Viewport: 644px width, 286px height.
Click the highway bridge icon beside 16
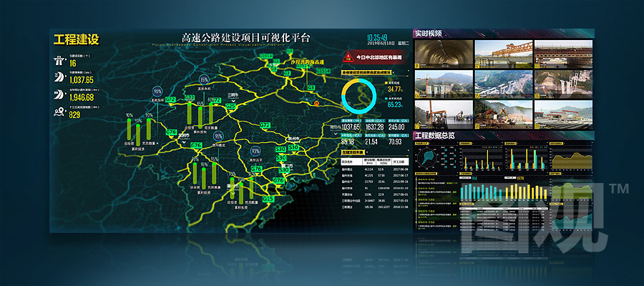(59, 61)
